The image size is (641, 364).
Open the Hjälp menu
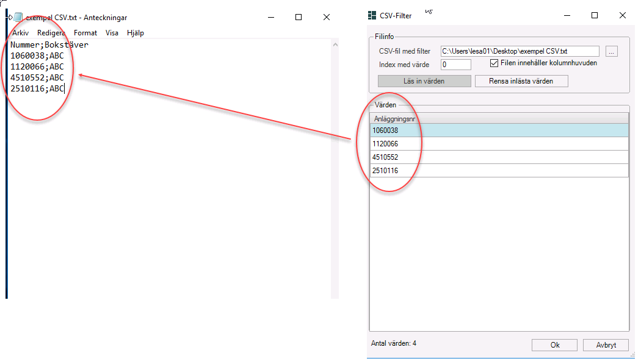click(x=136, y=33)
